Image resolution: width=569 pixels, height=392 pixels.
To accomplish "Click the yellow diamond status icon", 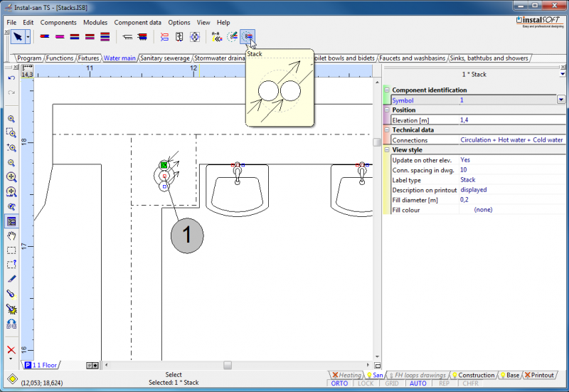I will click(x=12, y=379).
